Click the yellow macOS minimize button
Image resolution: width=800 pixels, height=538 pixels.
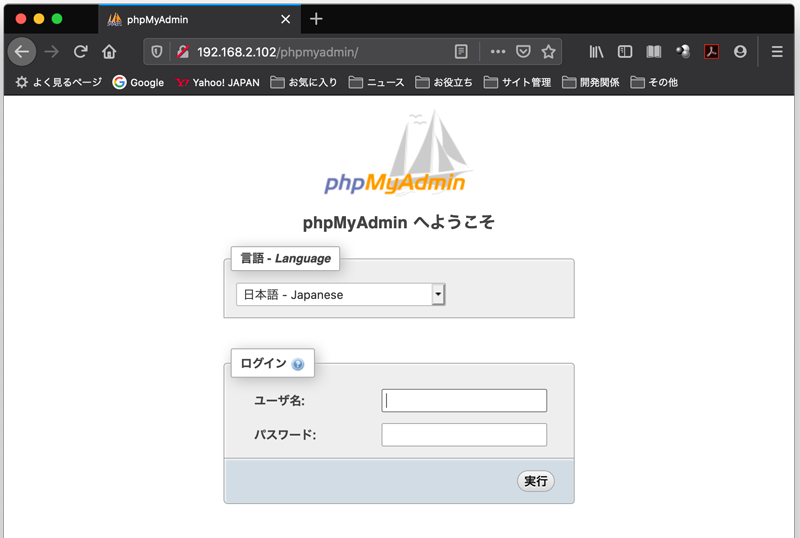pos(39,19)
